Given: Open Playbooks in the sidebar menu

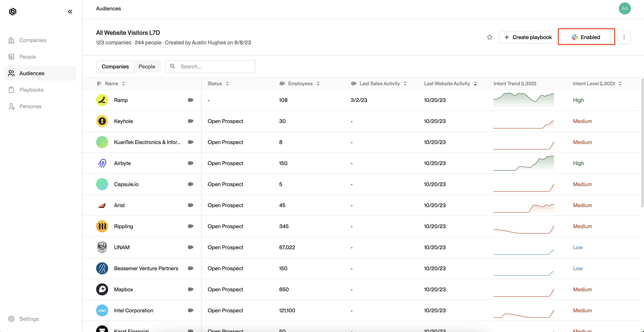Looking at the screenshot, I should point(32,90).
